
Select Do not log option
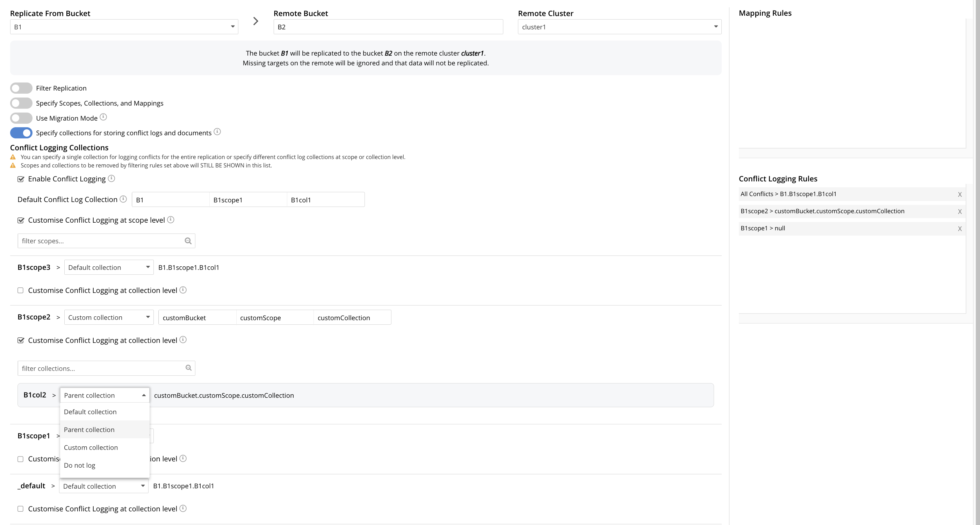[x=79, y=465]
